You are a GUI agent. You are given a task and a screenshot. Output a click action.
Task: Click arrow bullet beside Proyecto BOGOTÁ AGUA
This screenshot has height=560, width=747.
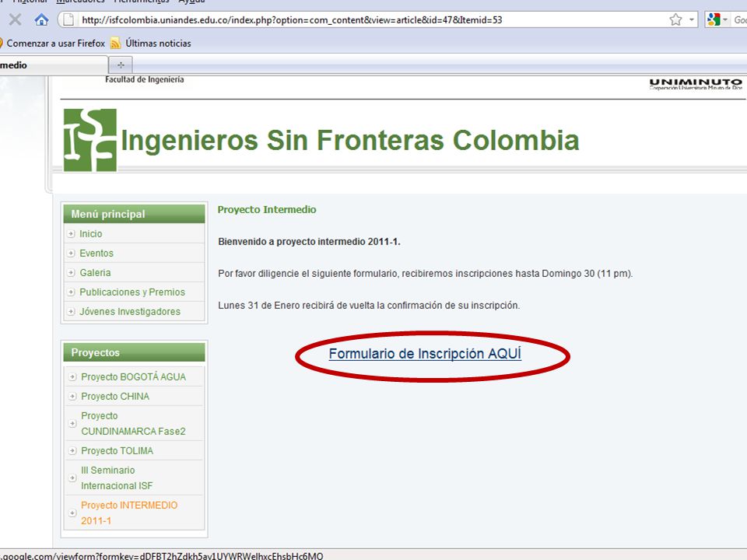coord(72,376)
